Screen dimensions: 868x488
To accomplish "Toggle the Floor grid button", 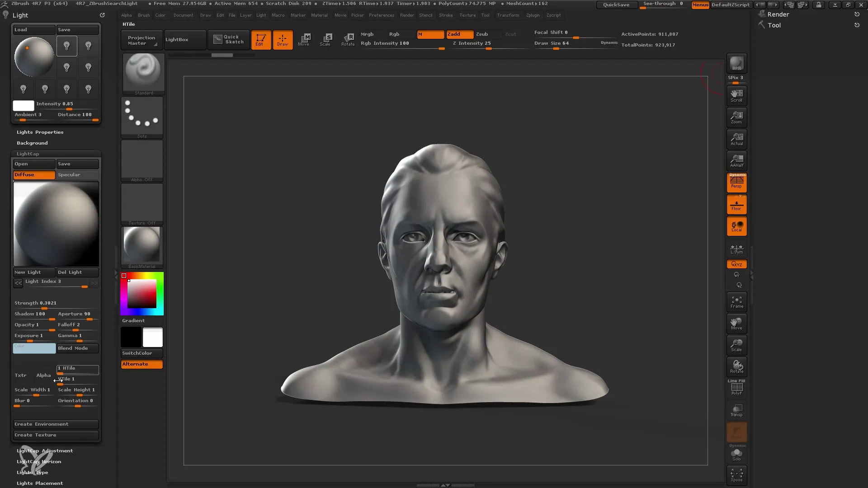I will (x=736, y=204).
